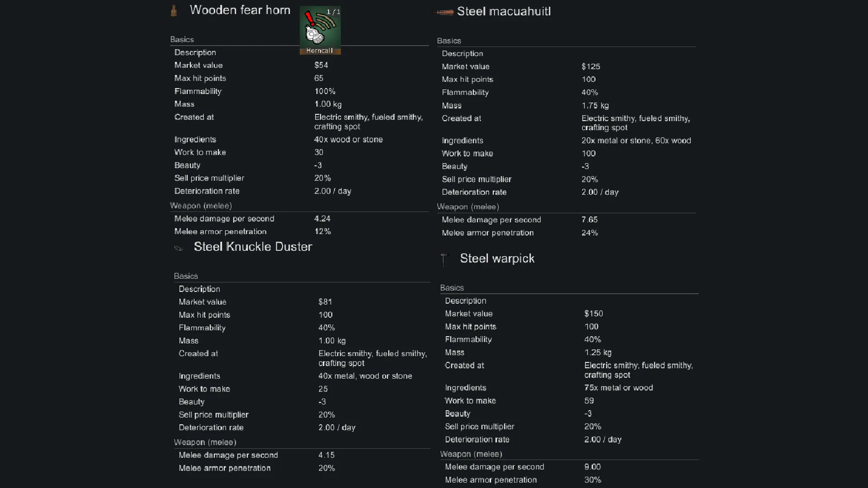Click the macuahuitl's Melee armor penetration 24% row
Viewport: 868px width, 488px height.
click(x=567, y=233)
